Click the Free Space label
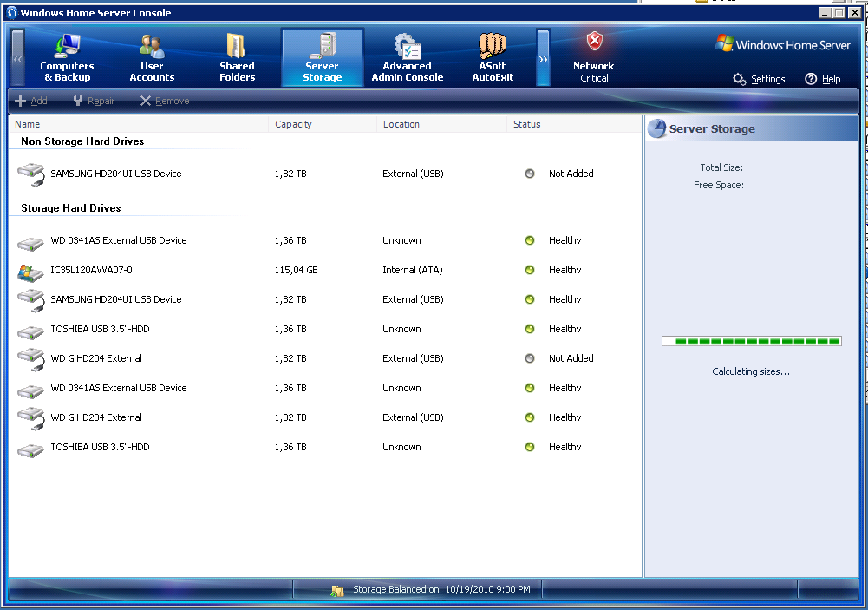868x610 pixels. coord(719,185)
